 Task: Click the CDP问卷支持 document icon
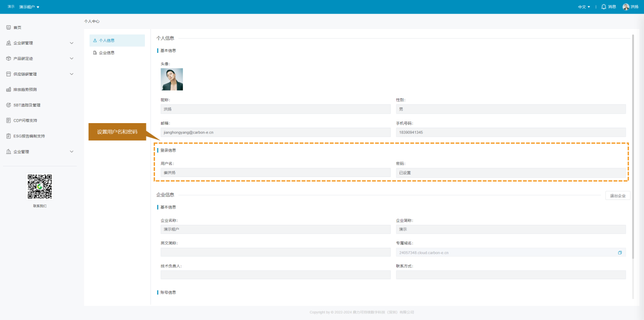coord(9,121)
